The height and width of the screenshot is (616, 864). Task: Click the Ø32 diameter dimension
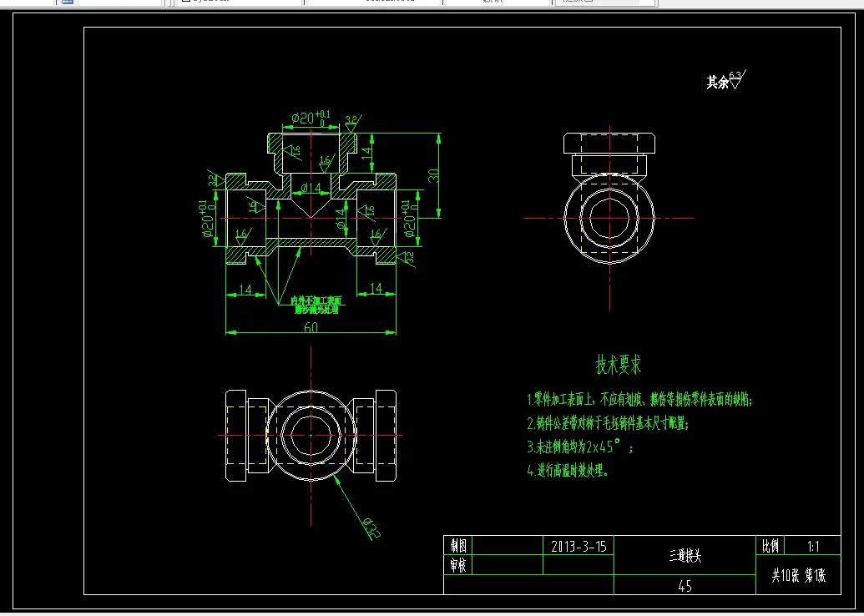point(371,528)
